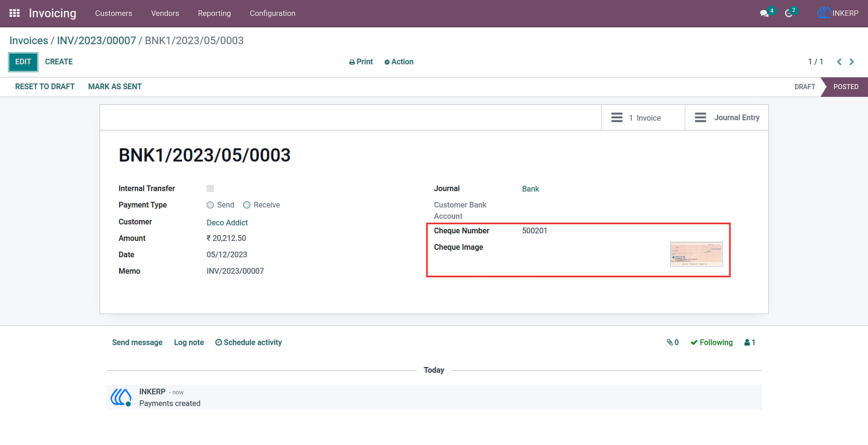This screenshot has height=445, width=868.
Task: Click the amount ₹ 20,212.50
Action: click(226, 238)
